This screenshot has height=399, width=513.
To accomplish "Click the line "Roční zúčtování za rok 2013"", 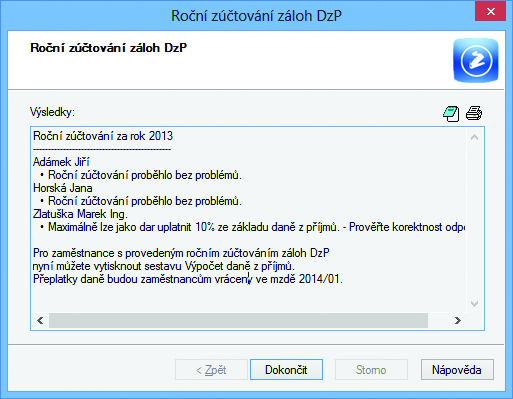I will (x=103, y=136).
